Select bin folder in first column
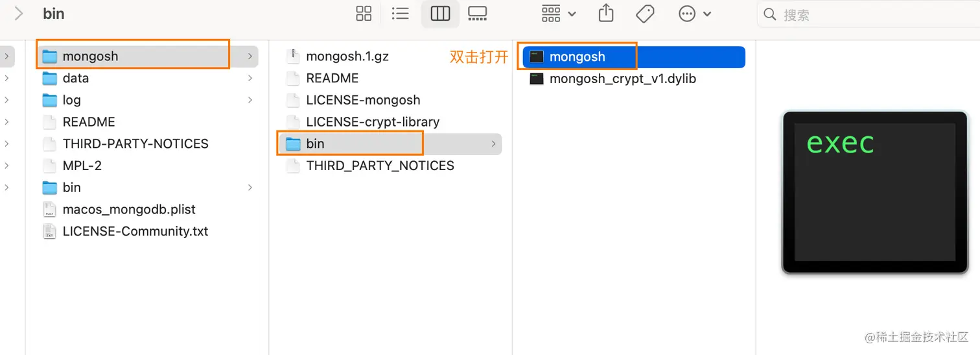Screen dimensions: 980x355 (148, 188)
